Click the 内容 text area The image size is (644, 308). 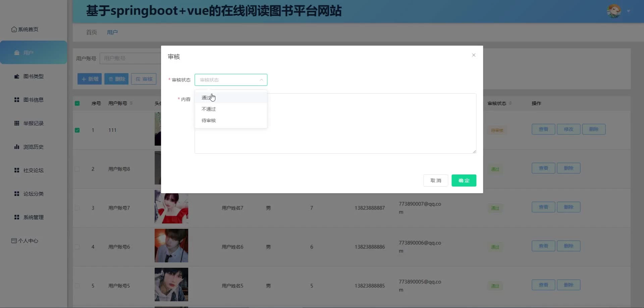pos(335,123)
